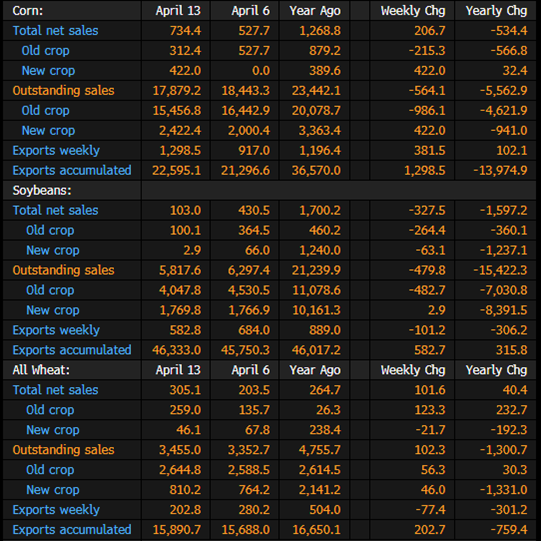Click the Corn yearly change value -13,974.9
542x542 pixels.
click(500, 170)
